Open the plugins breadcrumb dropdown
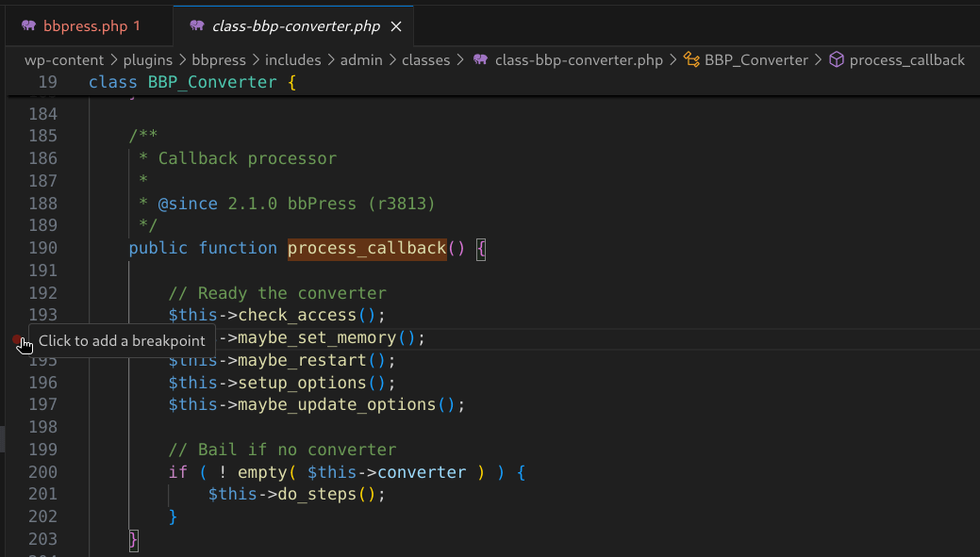The height and width of the screenshot is (557, 980). coord(147,59)
